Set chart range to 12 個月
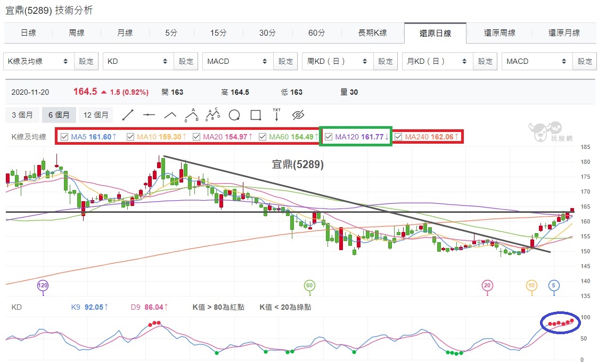The width and height of the screenshot is (606, 364). [96, 115]
